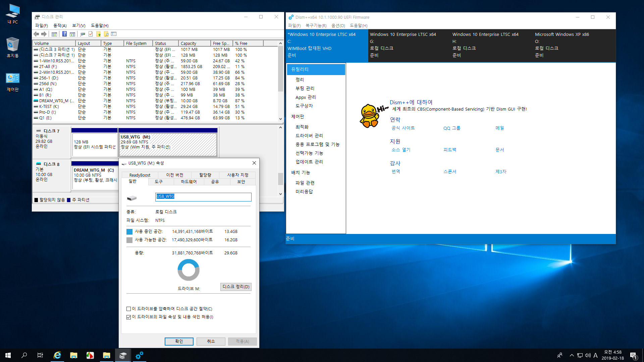Viewport: 644px width, 362px height.
Task: Sort volumes by the Capacity column header
Action: coord(194,43)
